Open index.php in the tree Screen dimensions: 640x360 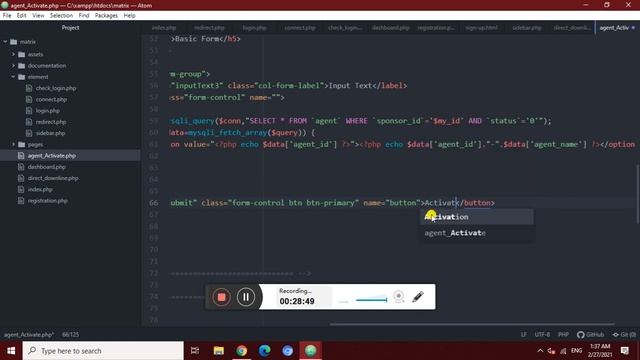pyautogui.click(x=40, y=189)
